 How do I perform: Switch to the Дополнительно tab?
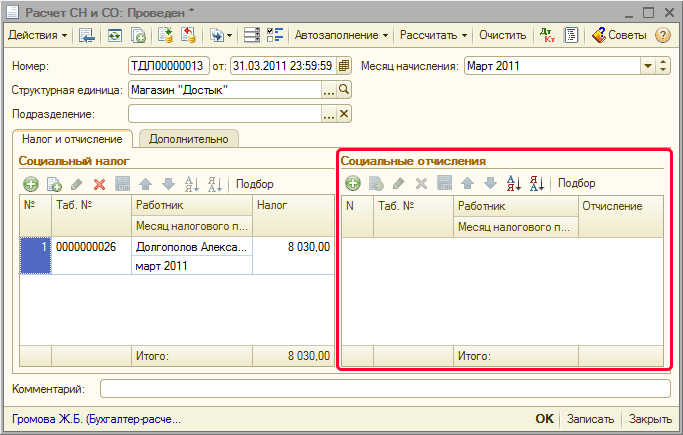pyautogui.click(x=190, y=139)
